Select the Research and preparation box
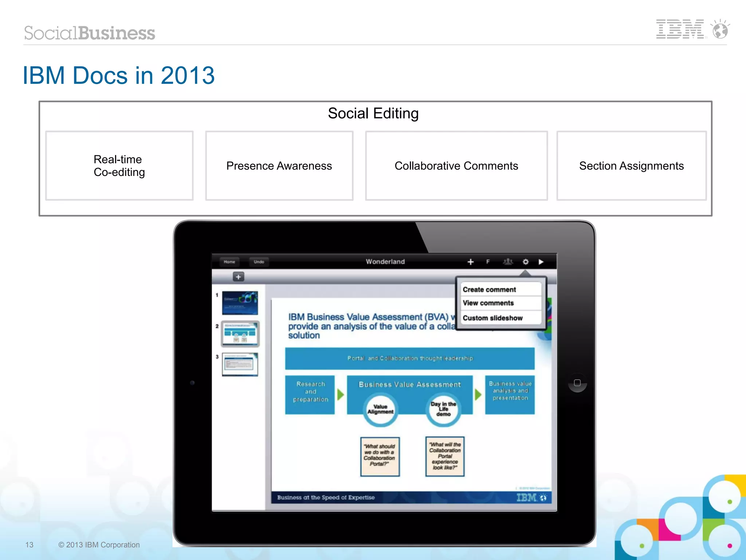 (x=310, y=395)
